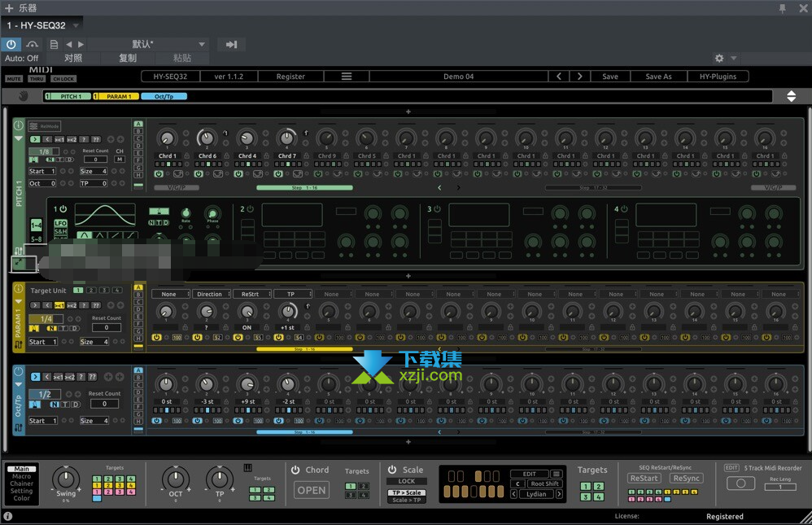This screenshot has height=525, width=812.
Task: Toggle the MIDI MUTE button
Action: tap(14, 79)
